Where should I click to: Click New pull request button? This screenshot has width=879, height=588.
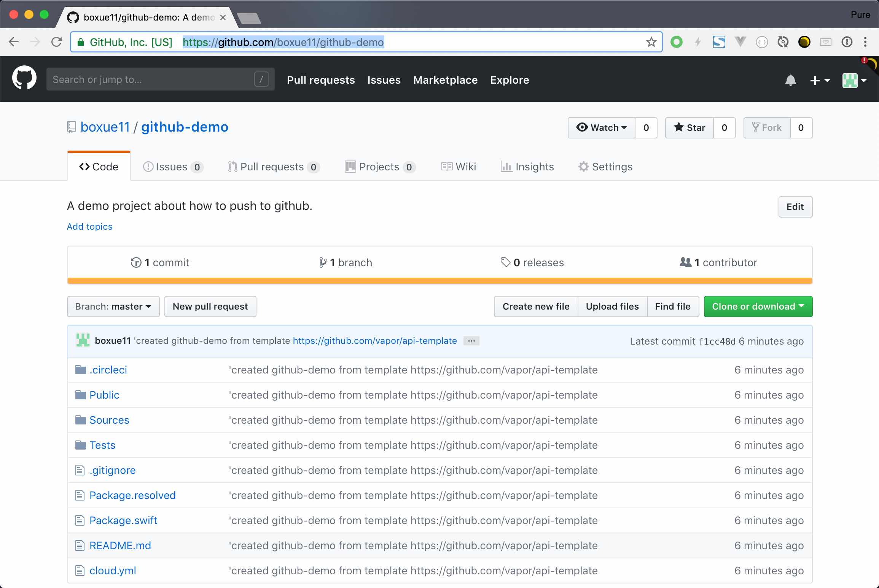tap(210, 307)
